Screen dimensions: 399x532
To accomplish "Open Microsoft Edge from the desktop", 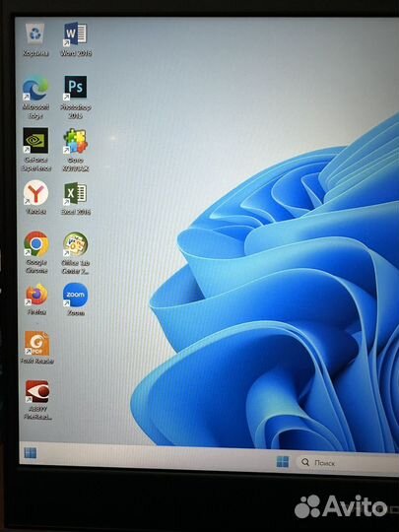I will 35,97.
